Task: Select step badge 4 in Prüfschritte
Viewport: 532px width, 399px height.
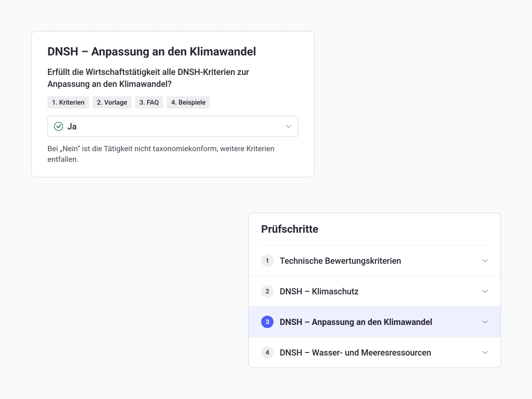Action: point(267,352)
